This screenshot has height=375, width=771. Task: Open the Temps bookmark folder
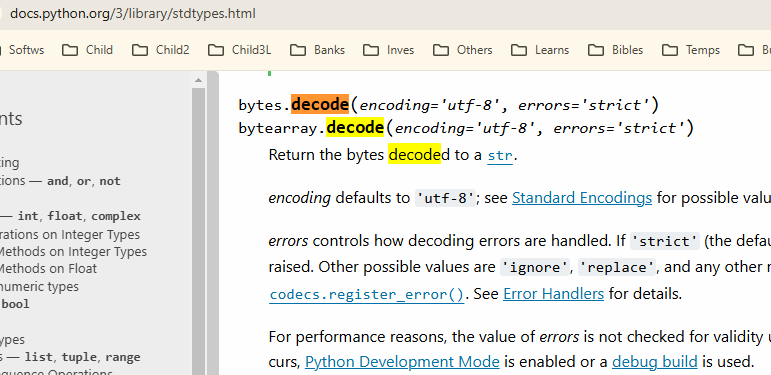[x=691, y=50]
